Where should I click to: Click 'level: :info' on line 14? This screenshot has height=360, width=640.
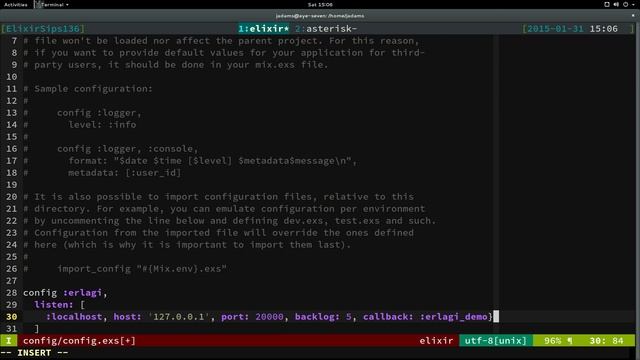click(102, 124)
